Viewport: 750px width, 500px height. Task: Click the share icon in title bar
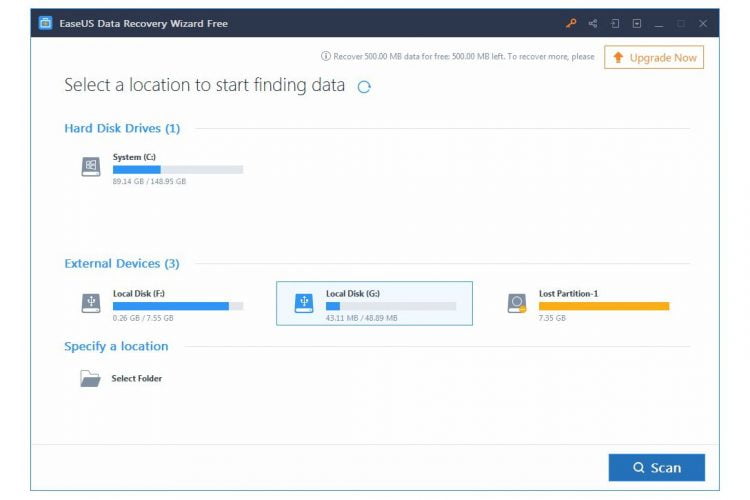coord(593,23)
